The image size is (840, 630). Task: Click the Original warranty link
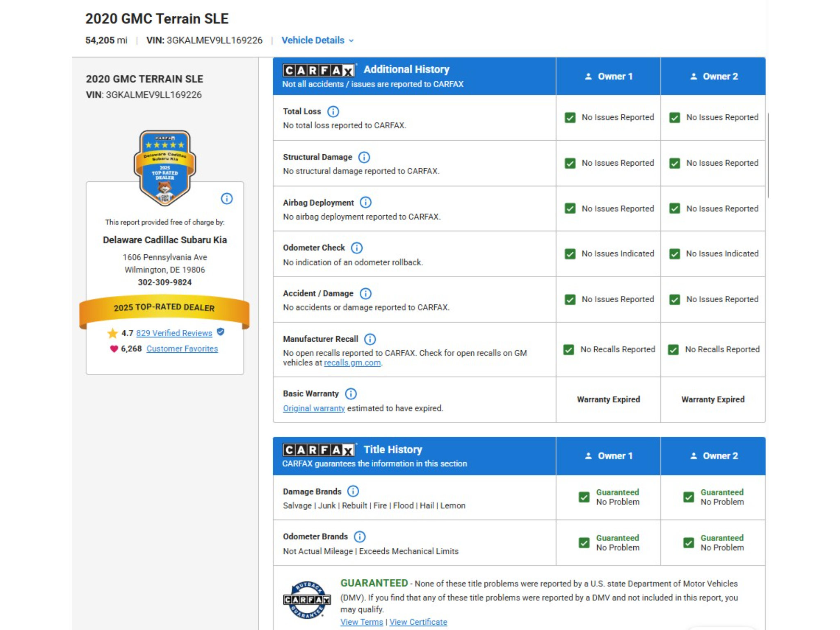(x=314, y=409)
